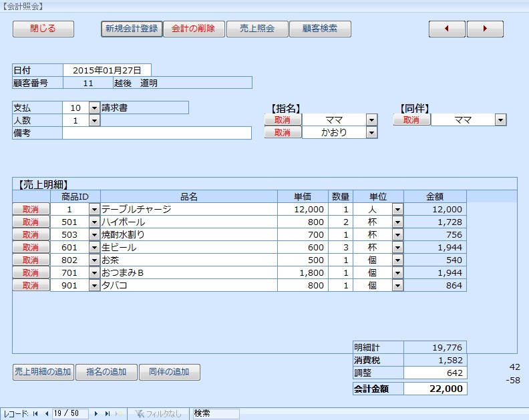Expand the 人数 headcount dropdown

[x=94, y=121]
